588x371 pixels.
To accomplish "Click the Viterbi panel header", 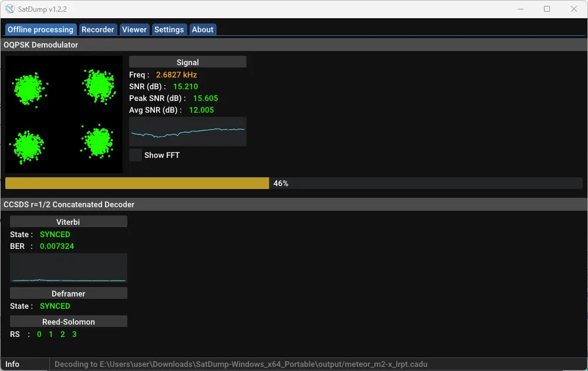I will click(69, 221).
